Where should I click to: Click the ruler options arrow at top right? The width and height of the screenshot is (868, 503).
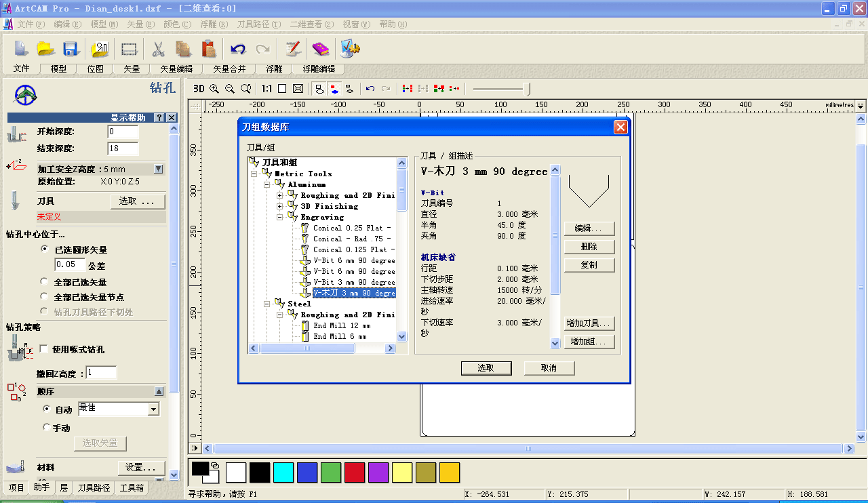point(861,106)
